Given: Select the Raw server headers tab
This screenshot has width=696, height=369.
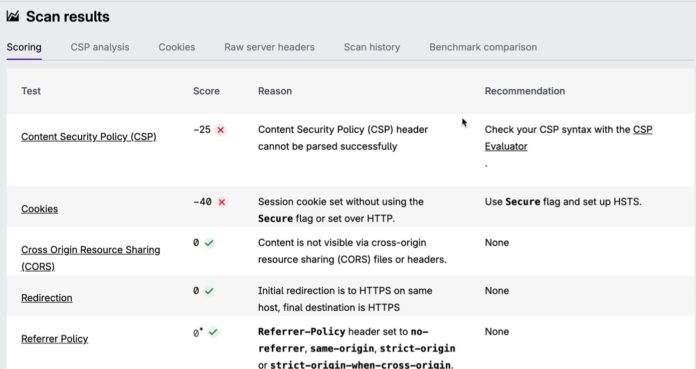Looking at the screenshot, I should click(269, 47).
